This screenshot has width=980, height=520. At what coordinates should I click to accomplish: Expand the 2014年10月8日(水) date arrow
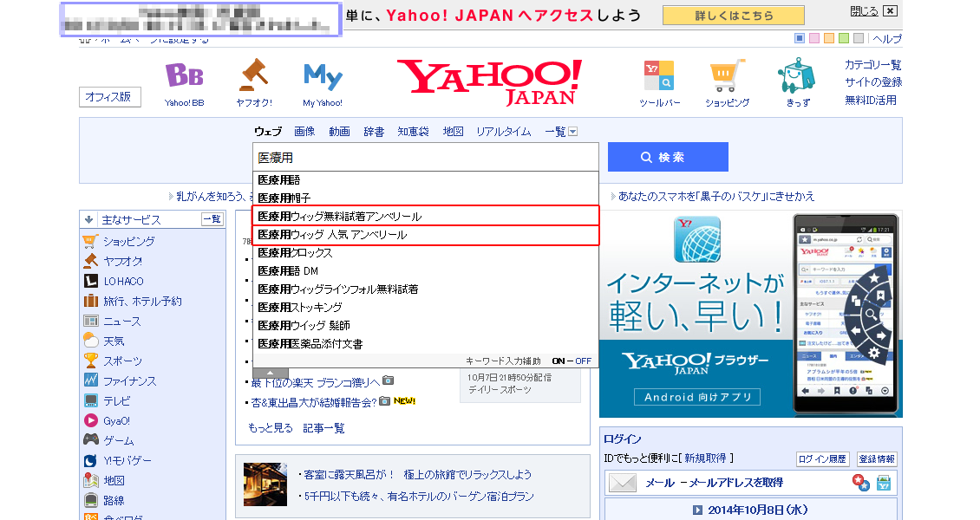(x=697, y=510)
